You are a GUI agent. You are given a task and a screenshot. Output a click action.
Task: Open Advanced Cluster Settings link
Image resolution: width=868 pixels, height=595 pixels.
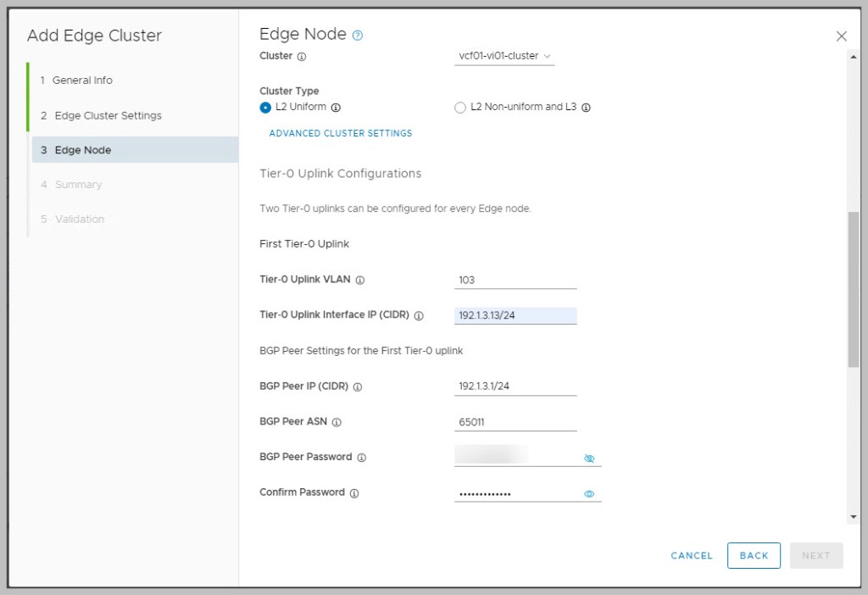click(341, 134)
